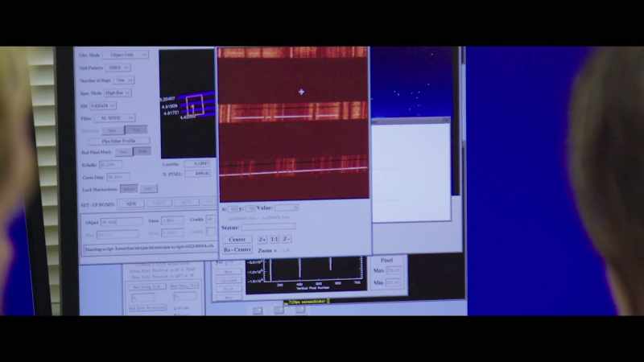The image size is (644, 362).
Task: Click the vertical pixel number plot
Action: pyautogui.click(x=306, y=276)
